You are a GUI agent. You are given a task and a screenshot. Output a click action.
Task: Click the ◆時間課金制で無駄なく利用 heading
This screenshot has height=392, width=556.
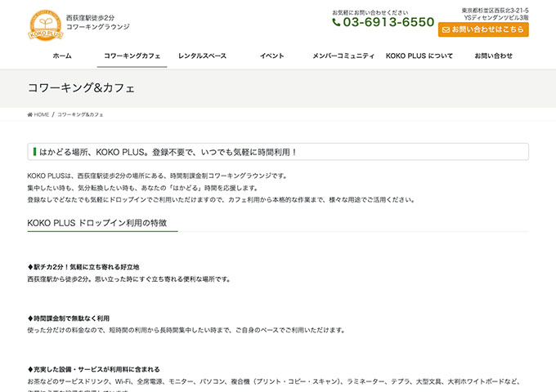coord(69,318)
